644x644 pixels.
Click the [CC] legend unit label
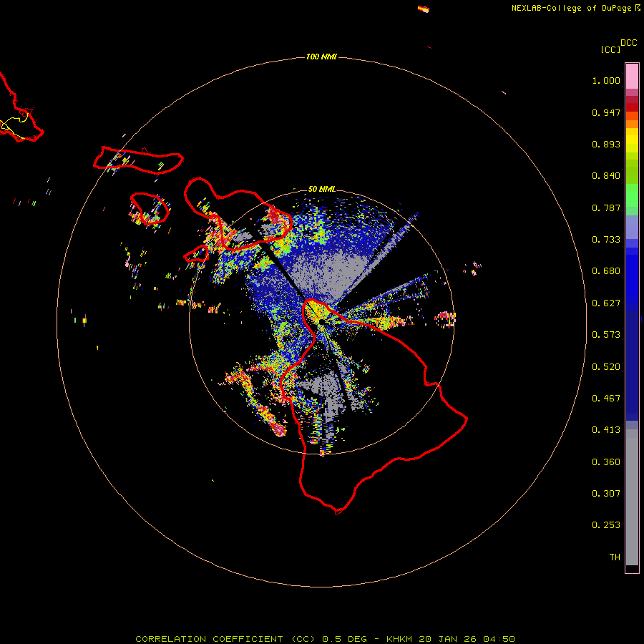coord(610,49)
